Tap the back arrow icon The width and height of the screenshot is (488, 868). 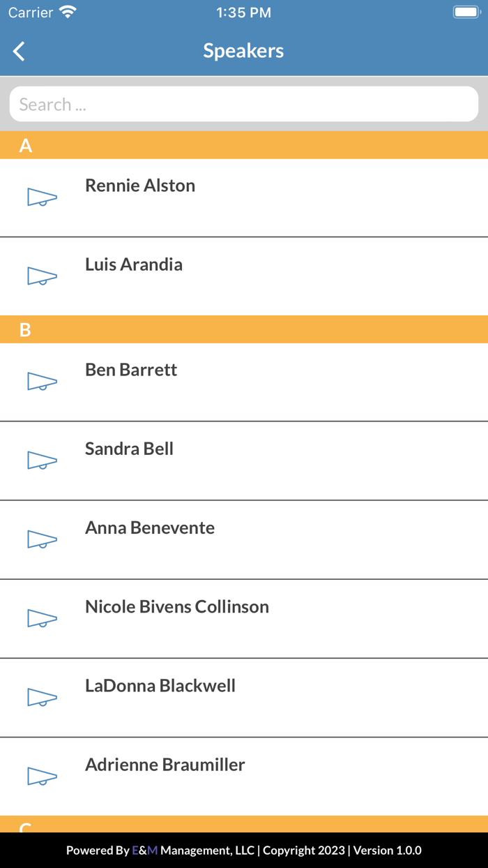tap(20, 51)
